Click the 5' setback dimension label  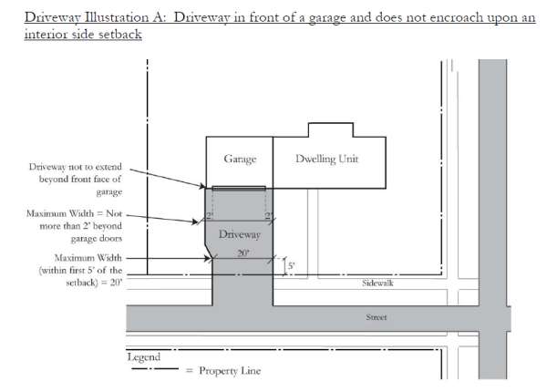pyautogui.click(x=292, y=265)
